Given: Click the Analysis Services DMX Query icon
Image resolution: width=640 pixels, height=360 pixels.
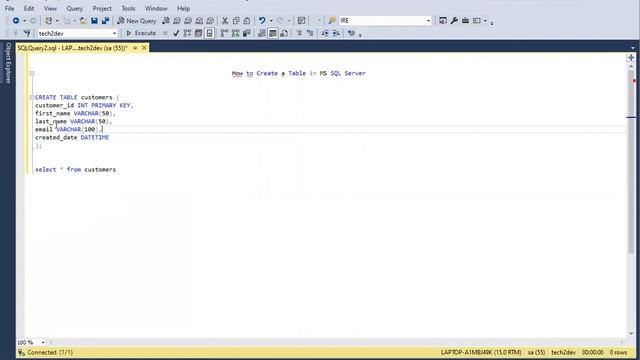Looking at the screenshot, I should click(188, 20).
